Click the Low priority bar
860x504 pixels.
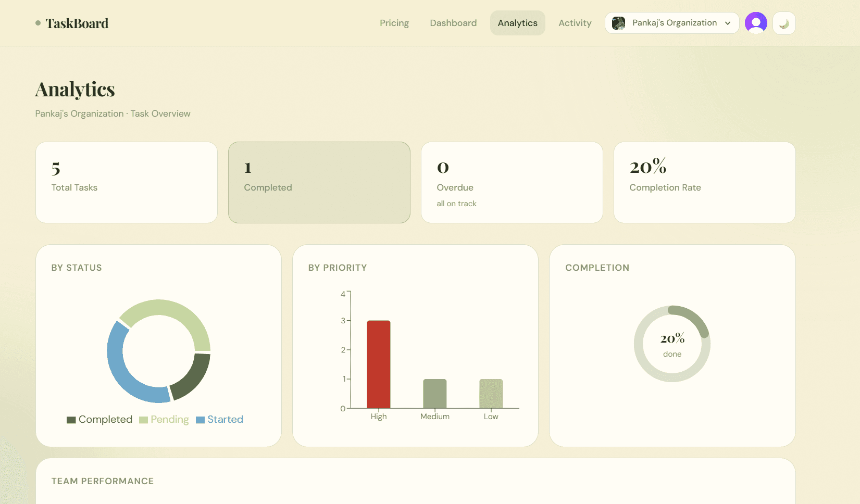click(491, 394)
